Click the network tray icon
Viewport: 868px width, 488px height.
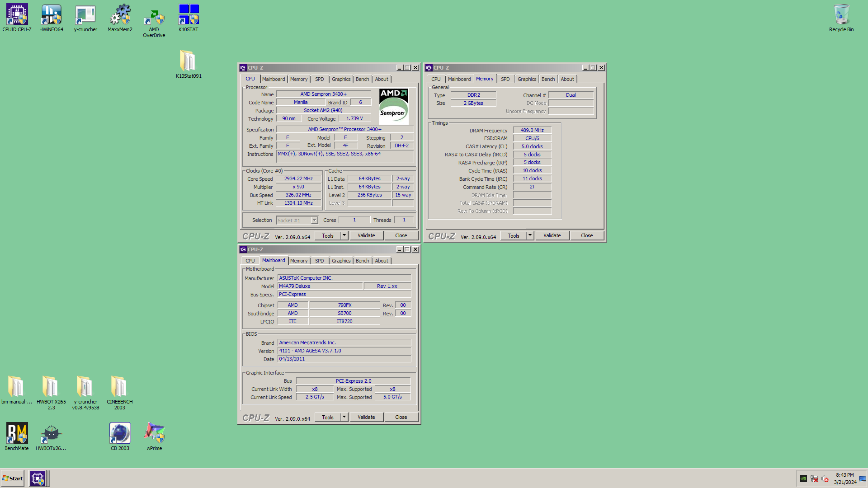point(814,479)
